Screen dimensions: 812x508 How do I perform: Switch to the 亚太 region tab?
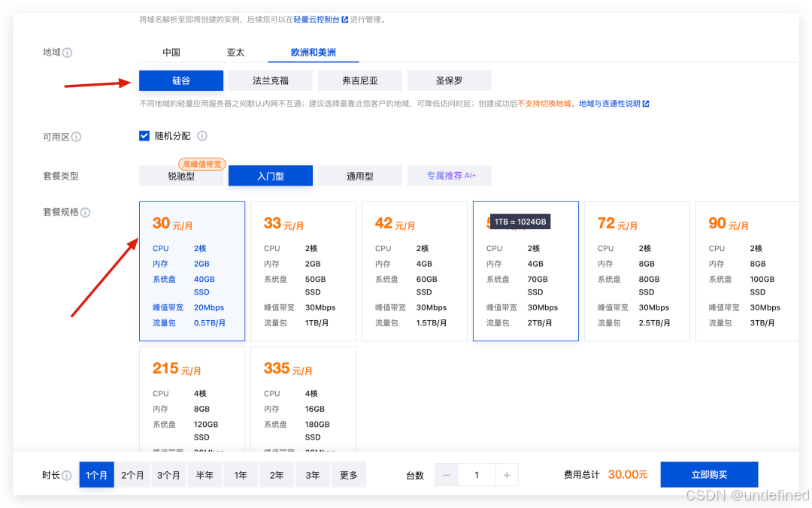pos(235,52)
